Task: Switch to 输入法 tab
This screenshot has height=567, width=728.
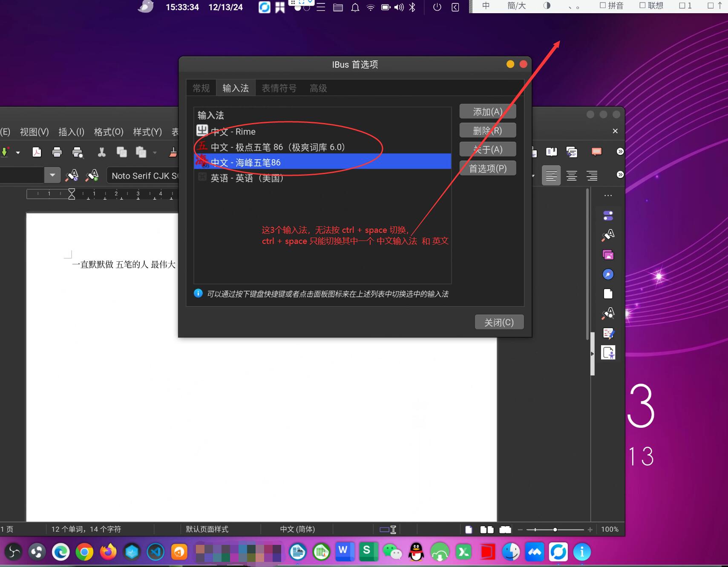Action: 236,88
